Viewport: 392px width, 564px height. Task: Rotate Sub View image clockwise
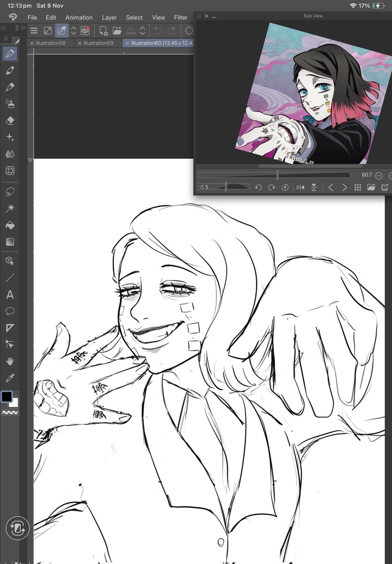[x=271, y=187]
